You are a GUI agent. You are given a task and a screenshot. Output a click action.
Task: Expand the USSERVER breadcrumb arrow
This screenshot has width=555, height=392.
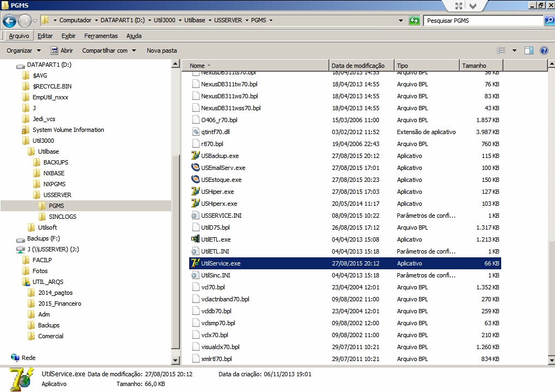(247, 21)
